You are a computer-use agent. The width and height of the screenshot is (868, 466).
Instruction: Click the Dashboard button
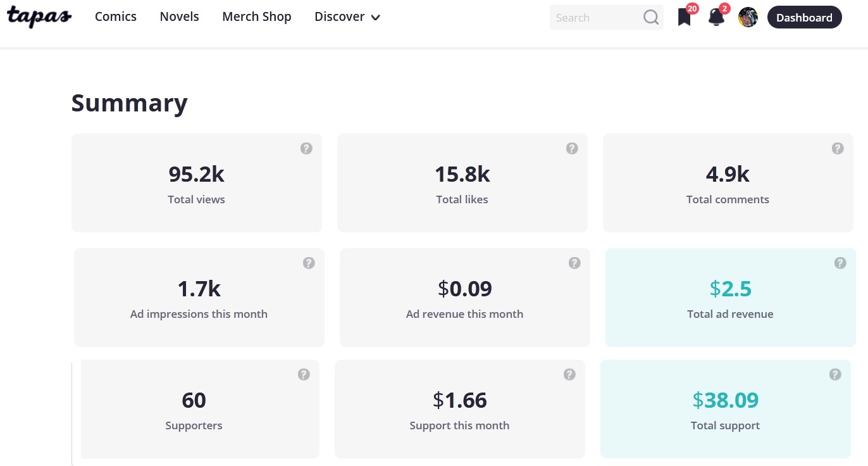804,18
